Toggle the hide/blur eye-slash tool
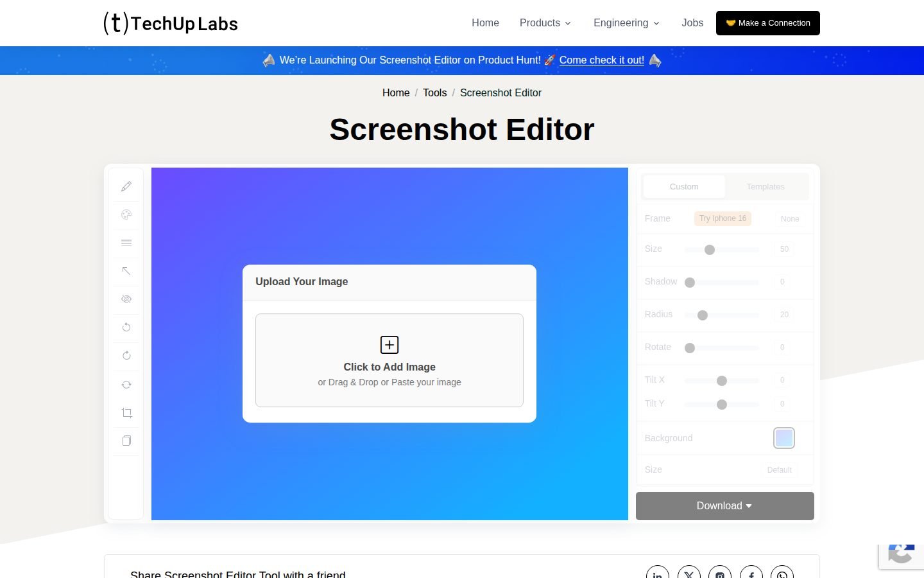The width and height of the screenshot is (924, 578). (126, 299)
